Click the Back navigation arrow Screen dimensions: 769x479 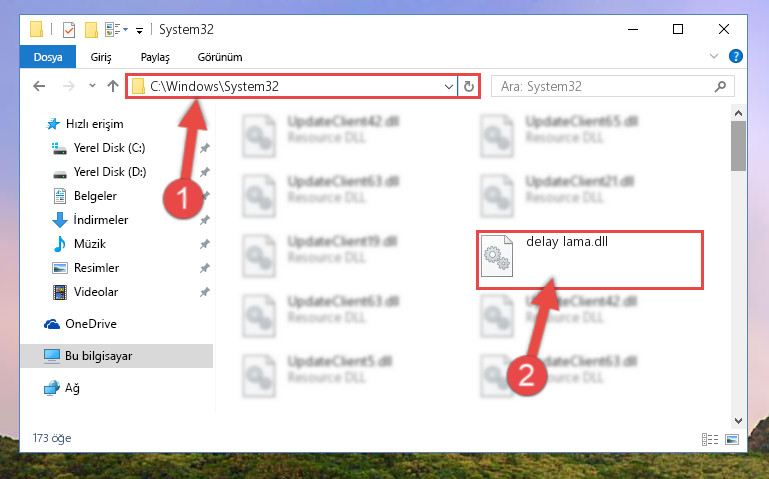click(39, 86)
